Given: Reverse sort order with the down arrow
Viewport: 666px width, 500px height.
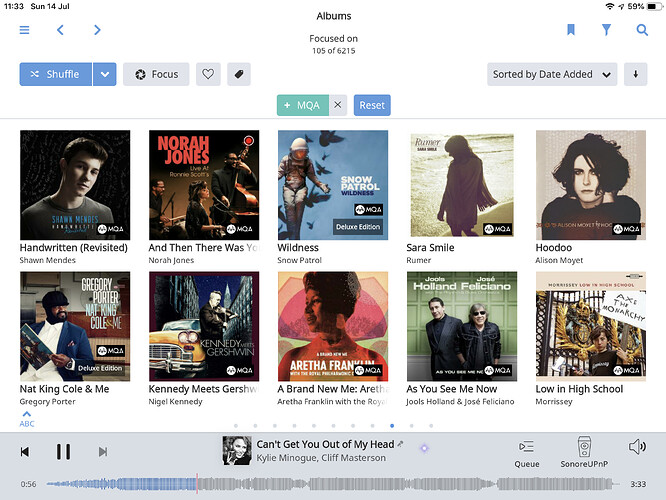Looking at the screenshot, I should [x=635, y=74].
